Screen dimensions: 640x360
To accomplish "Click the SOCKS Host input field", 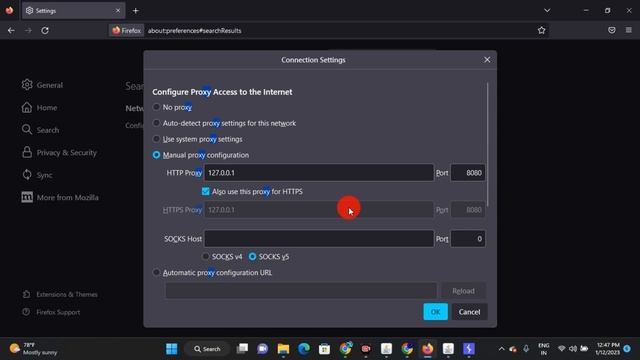I will [x=319, y=239].
